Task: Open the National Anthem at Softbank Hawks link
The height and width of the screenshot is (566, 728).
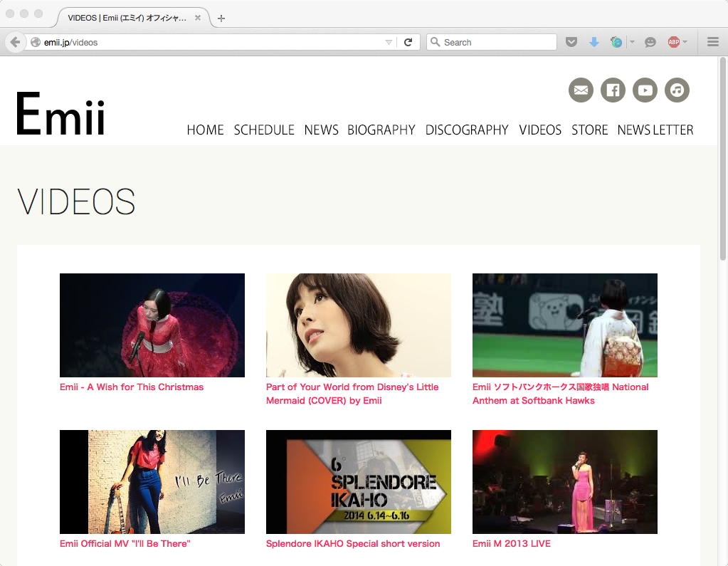Action: [x=560, y=394]
